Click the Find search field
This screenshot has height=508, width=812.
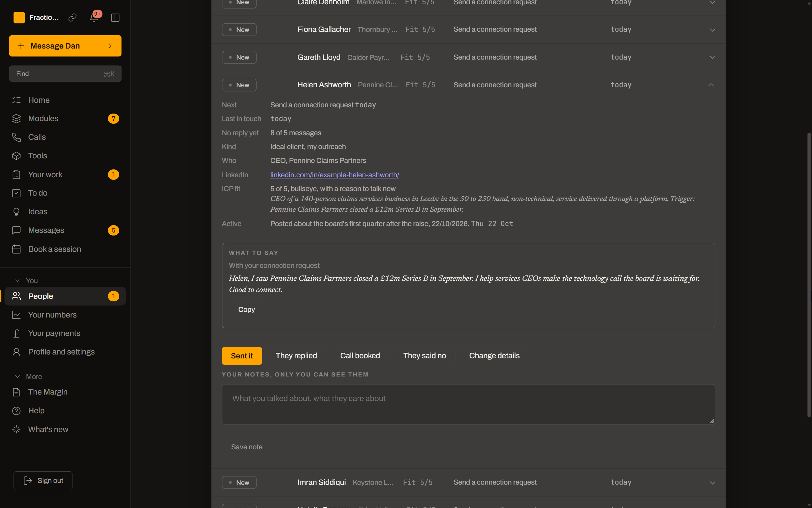[65, 74]
